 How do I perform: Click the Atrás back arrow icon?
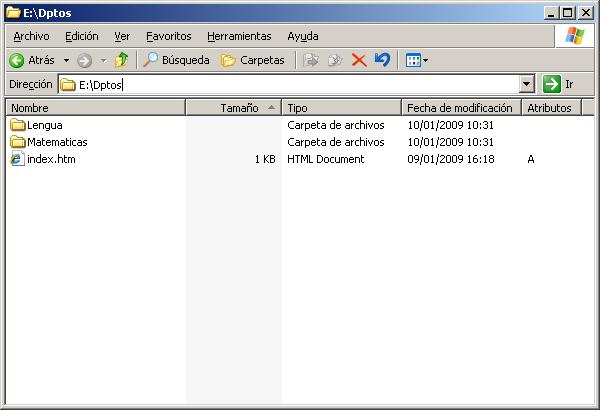coord(17,60)
